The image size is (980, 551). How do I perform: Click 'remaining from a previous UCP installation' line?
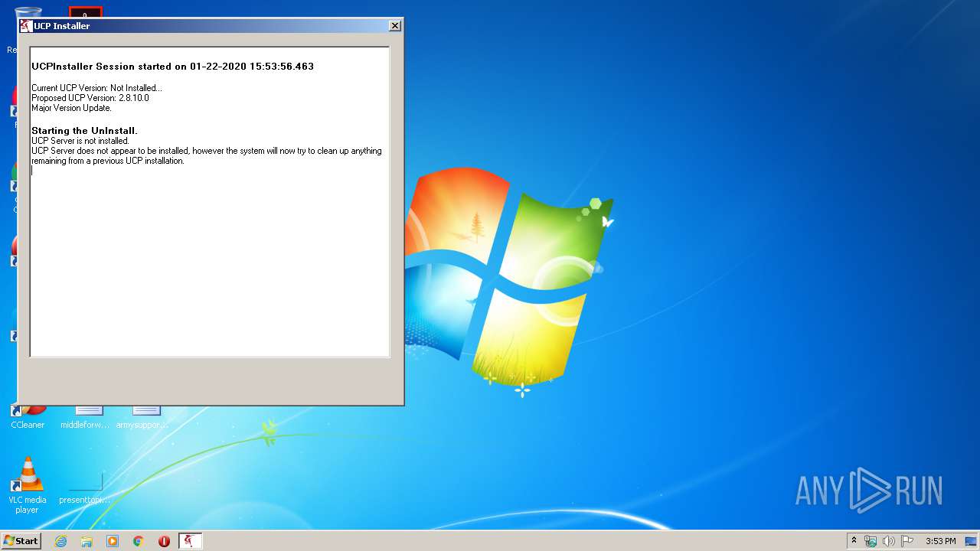coord(108,161)
